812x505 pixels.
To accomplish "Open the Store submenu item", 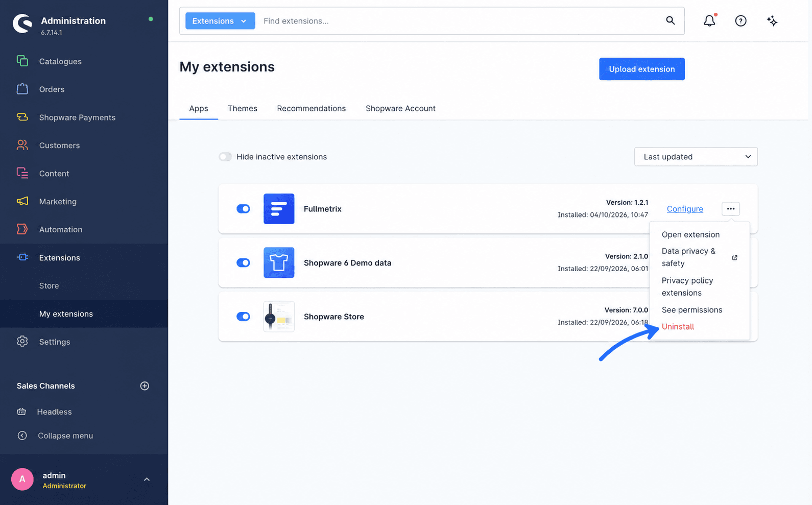I will [x=49, y=286].
